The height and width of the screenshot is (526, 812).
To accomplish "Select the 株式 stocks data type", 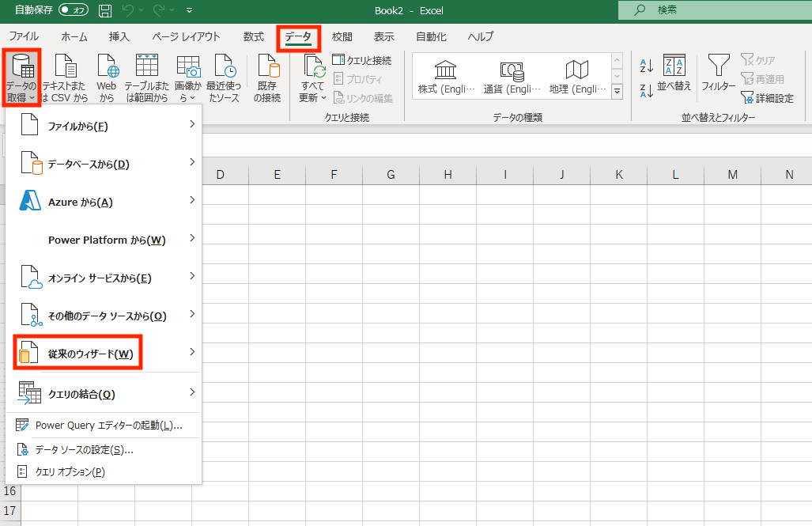I will (446, 77).
